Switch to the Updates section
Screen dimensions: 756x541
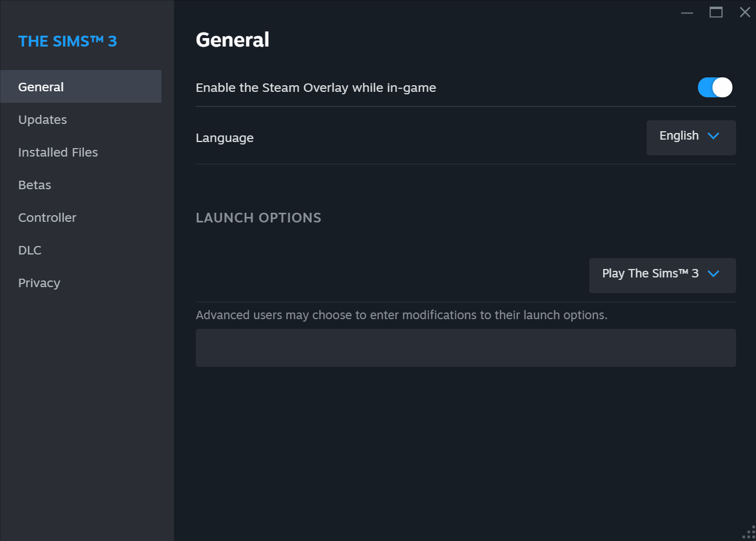click(42, 120)
